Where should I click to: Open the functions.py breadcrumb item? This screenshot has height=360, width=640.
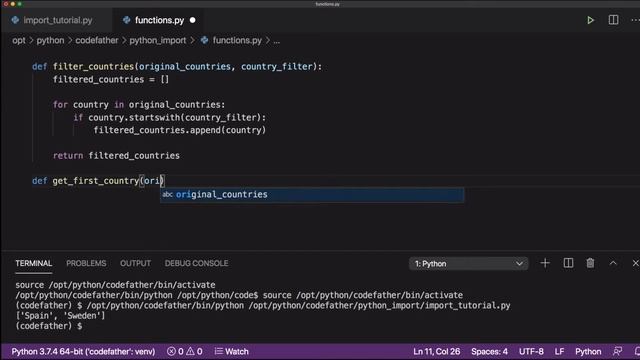click(237, 40)
